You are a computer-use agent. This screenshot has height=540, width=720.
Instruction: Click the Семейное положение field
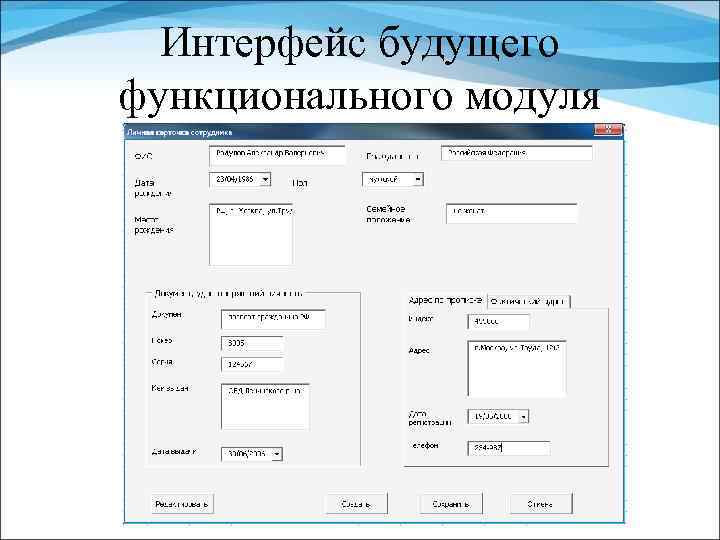coord(512,214)
